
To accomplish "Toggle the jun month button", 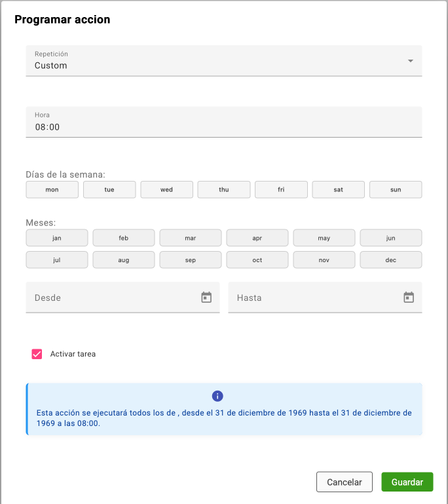I will 391,238.
